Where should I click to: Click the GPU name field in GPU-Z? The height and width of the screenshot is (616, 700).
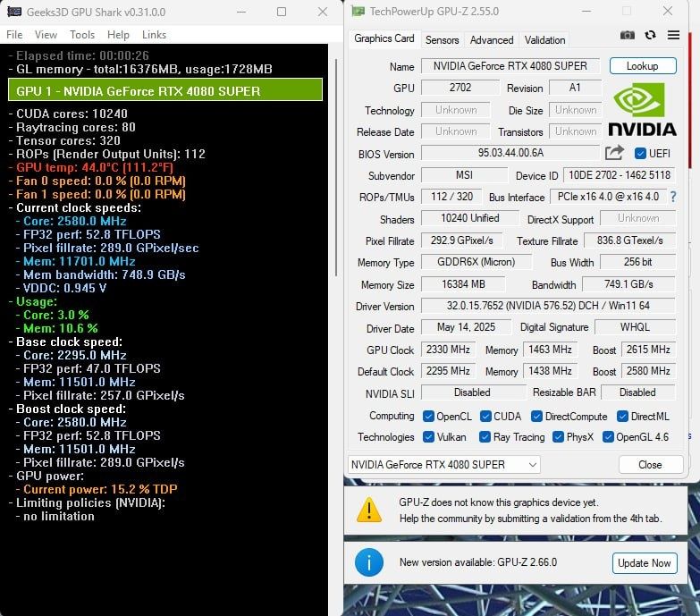510,66
